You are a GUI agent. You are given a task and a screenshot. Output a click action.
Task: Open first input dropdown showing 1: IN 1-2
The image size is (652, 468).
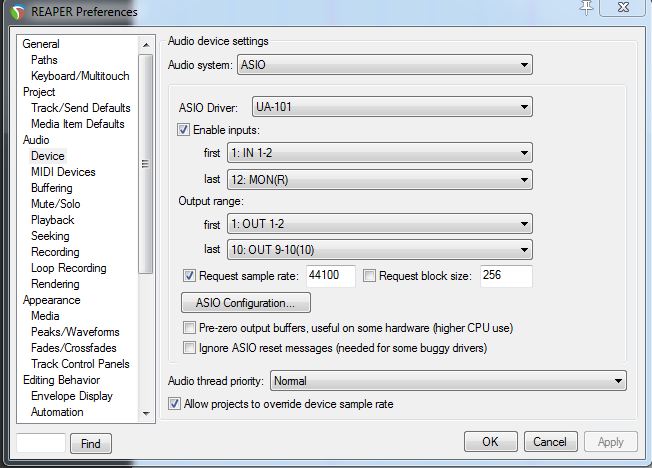coord(380,153)
